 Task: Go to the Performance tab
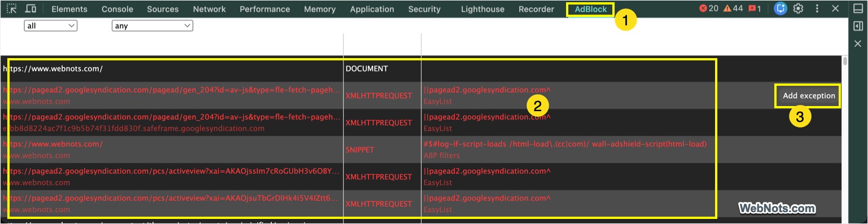[265, 9]
